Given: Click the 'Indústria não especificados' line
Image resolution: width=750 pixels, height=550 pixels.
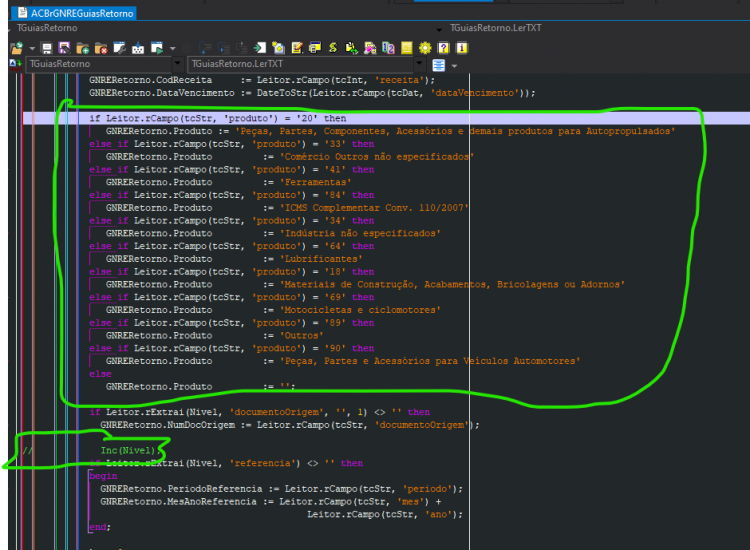Looking at the screenshot, I should point(273,233).
